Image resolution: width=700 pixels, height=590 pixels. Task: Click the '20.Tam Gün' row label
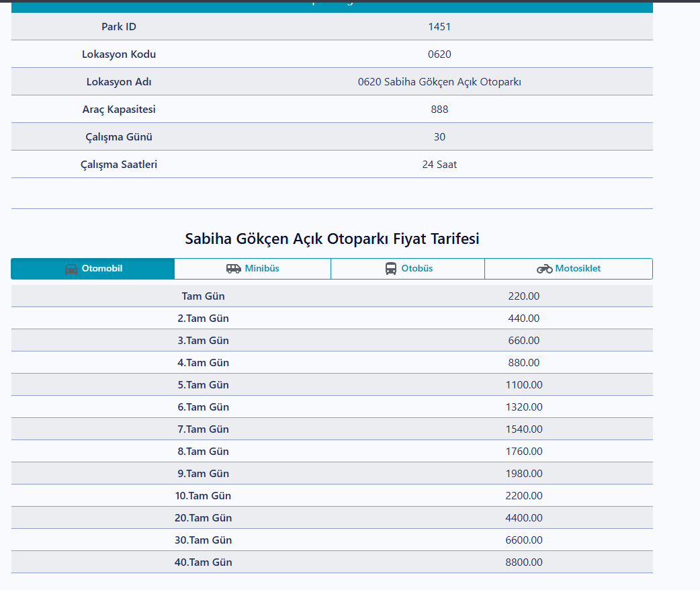pos(203,518)
